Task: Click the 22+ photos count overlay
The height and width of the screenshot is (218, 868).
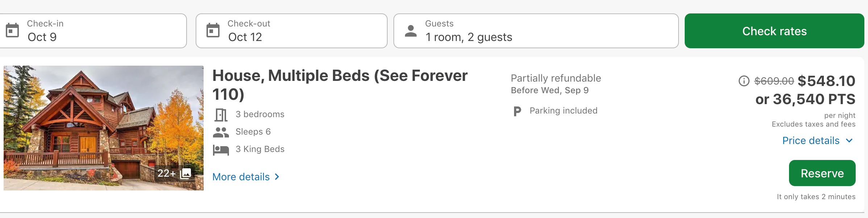Action: 174,173
